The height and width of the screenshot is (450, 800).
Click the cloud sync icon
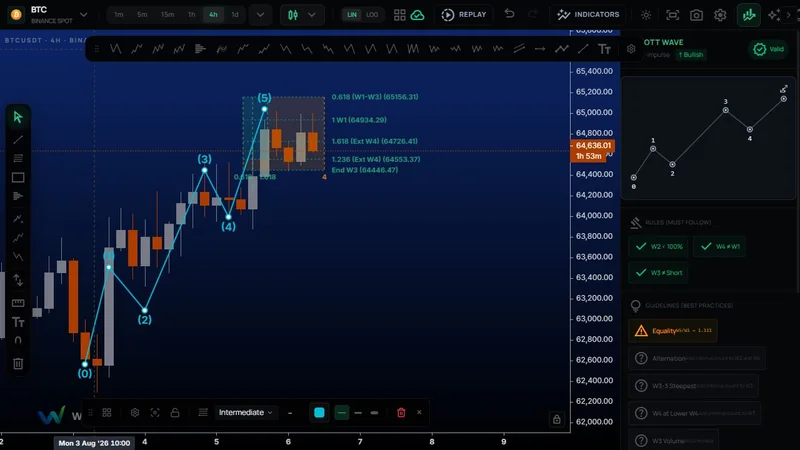click(x=417, y=15)
